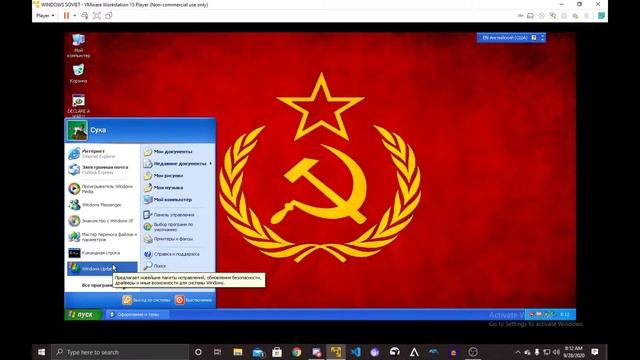Open Google Chrome from taskbar

pyautogui.click(x=296, y=352)
